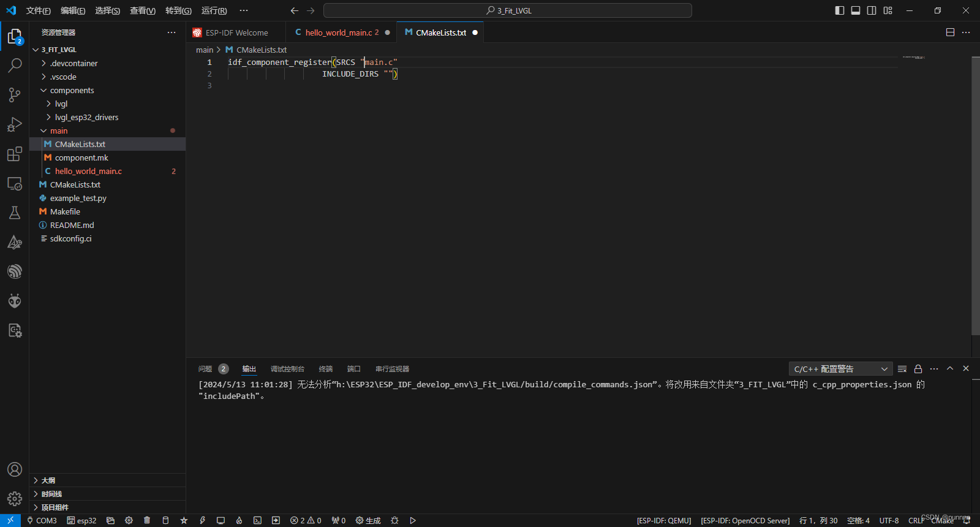
Task: Open the Testing flask view
Action: [x=15, y=213]
